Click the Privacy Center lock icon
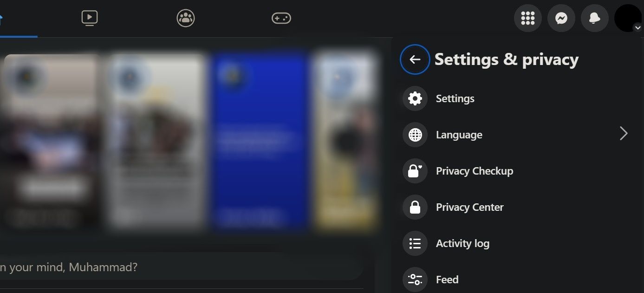The height and width of the screenshot is (293, 644). (x=414, y=207)
